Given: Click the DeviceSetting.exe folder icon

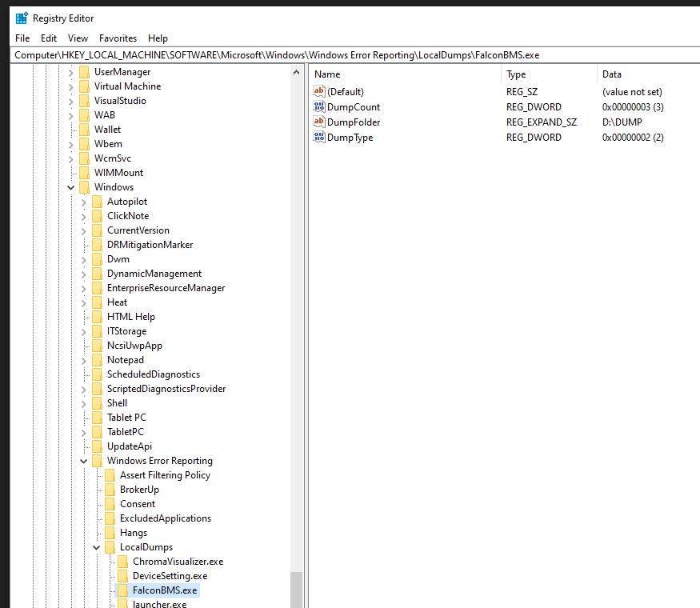Looking at the screenshot, I should coord(123,576).
